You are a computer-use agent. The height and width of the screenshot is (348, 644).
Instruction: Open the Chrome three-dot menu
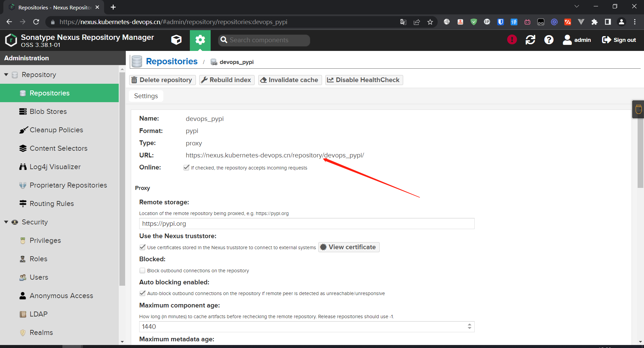point(635,22)
